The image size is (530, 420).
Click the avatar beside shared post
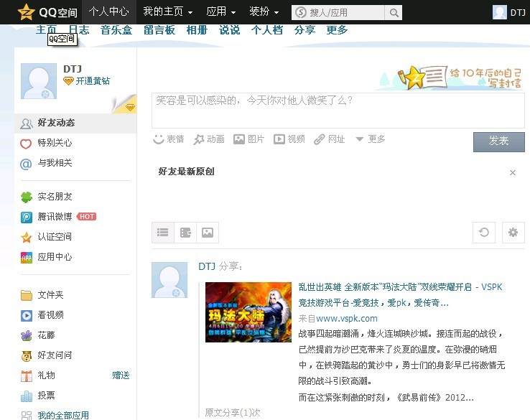(169, 280)
